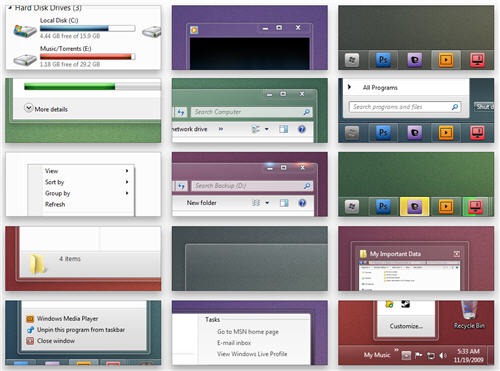Click refresh arrows beside Search Computer
Image resolution: width=500 pixels, height=371 pixels.
click(x=181, y=112)
